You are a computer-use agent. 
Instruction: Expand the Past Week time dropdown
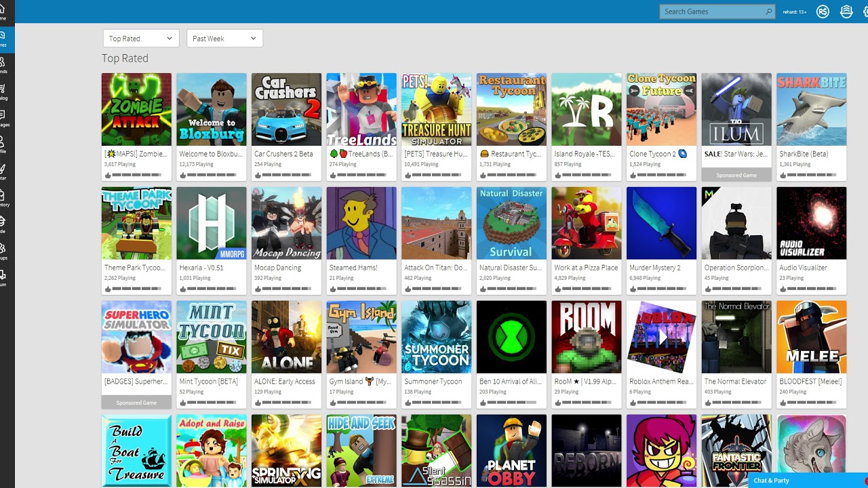point(224,39)
